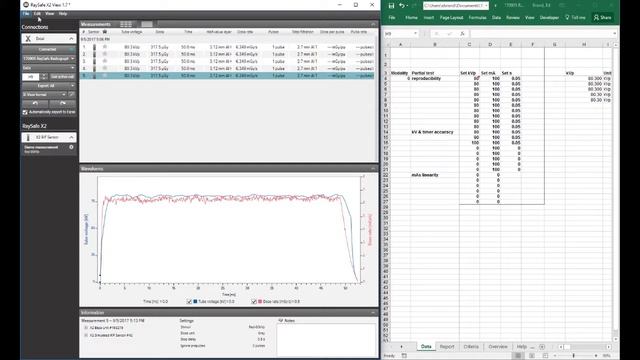
Task: Select measurement row 1 in the list
Action: (227, 47)
